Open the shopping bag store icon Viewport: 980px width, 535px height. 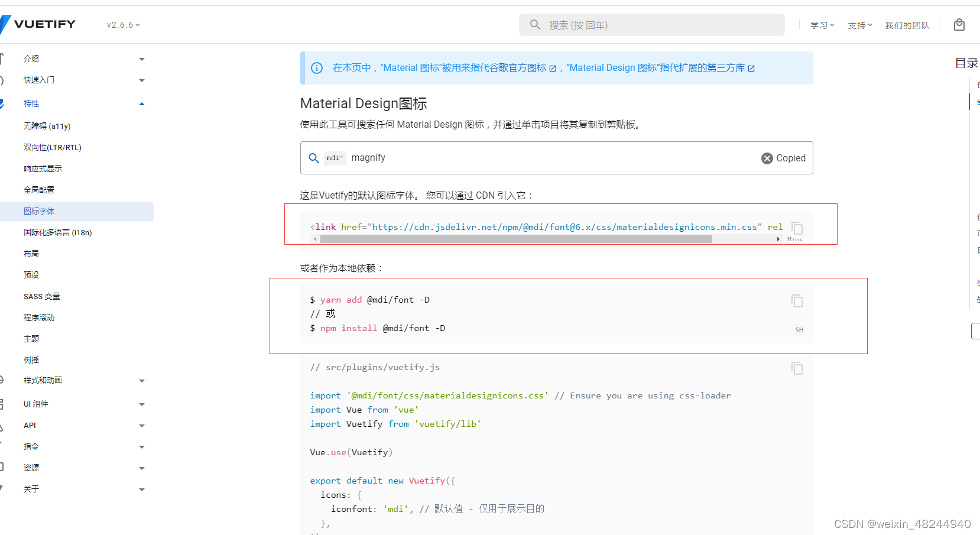click(959, 24)
